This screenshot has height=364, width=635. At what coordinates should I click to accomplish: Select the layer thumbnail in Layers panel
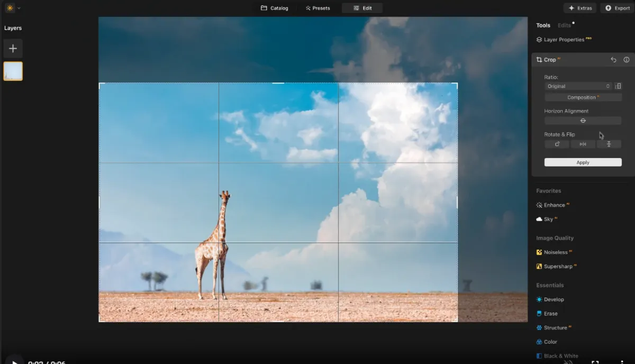(13, 71)
